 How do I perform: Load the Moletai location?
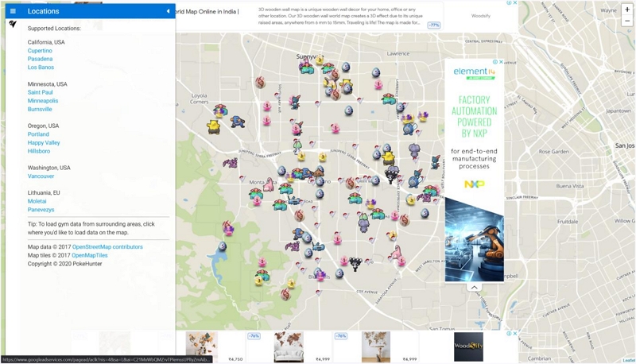[x=37, y=201]
